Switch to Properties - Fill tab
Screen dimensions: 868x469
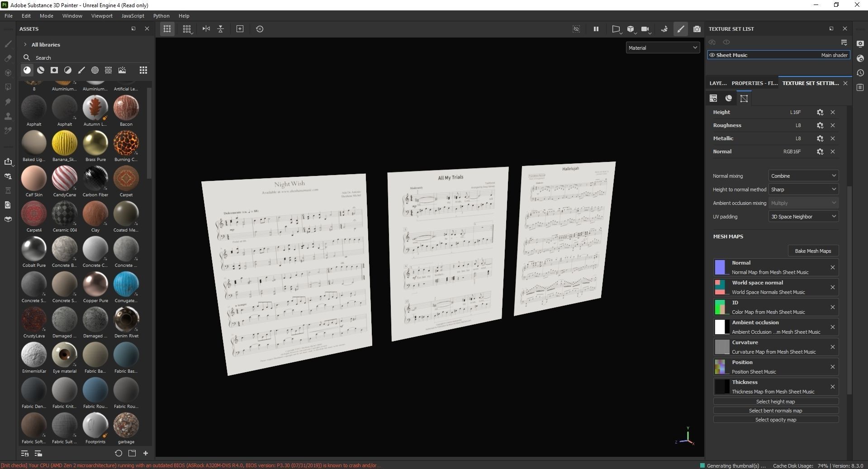tap(754, 83)
